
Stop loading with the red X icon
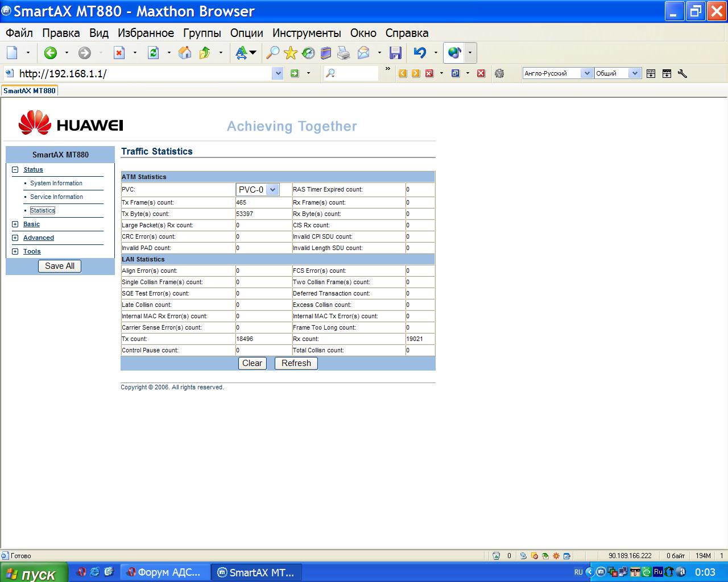[x=119, y=53]
